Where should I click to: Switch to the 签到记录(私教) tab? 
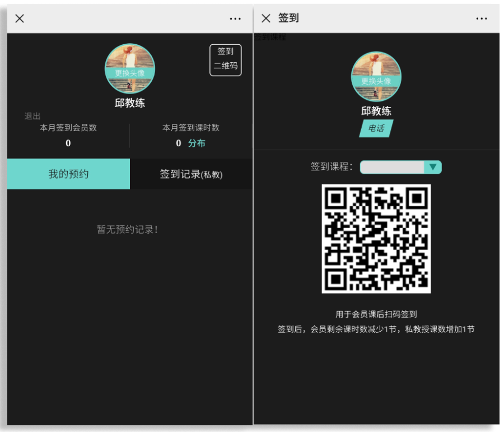tap(192, 174)
